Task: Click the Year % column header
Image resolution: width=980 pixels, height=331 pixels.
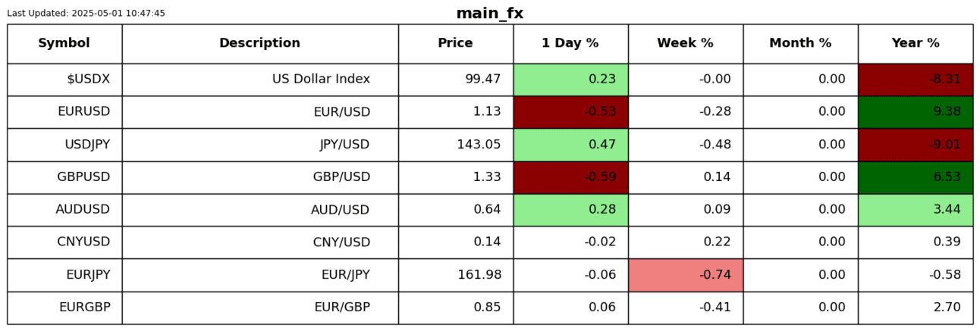Action: click(x=915, y=43)
